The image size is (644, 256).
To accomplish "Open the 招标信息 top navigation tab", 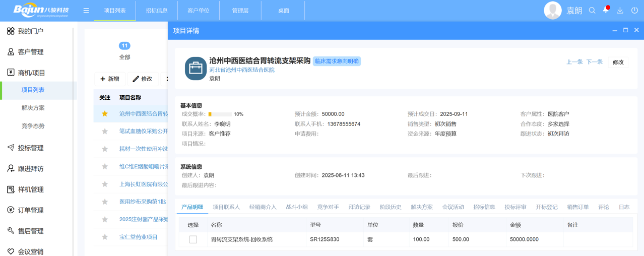I will pyautogui.click(x=157, y=11).
